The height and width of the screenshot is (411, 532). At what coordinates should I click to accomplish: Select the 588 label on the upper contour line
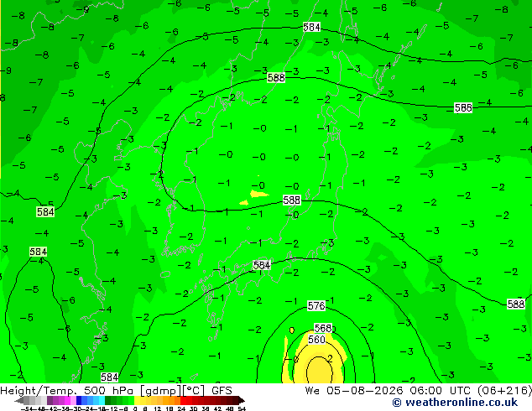tap(276, 78)
